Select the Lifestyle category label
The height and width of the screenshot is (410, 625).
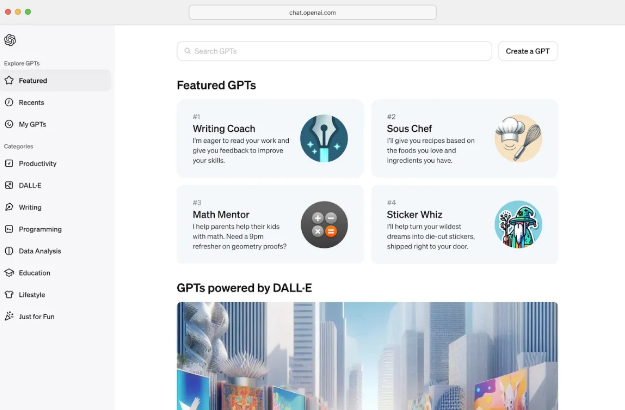[32, 295]
